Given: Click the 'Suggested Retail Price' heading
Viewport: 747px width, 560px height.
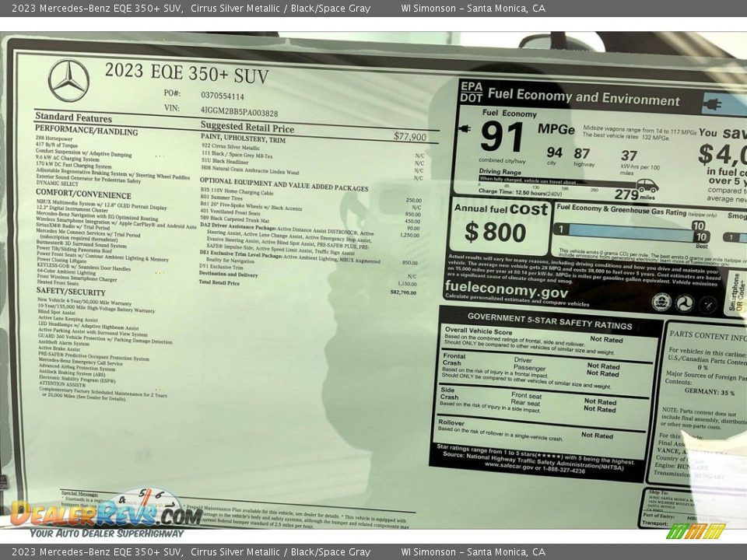Looking at the screenshot, I should pyautogui.click(x=247, y=127).
